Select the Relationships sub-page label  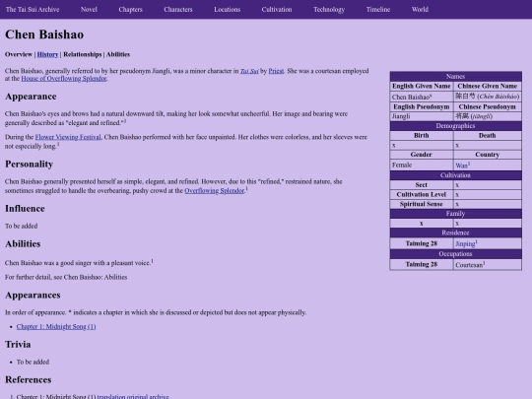pos(83,54)
